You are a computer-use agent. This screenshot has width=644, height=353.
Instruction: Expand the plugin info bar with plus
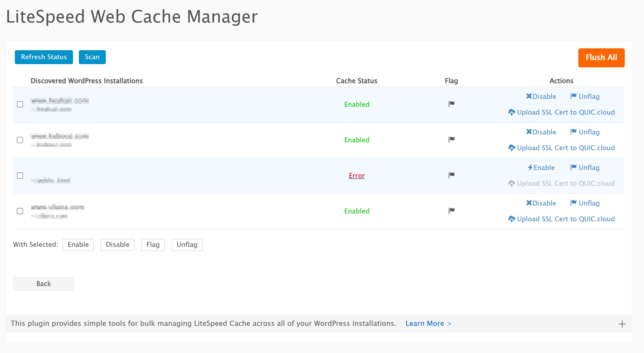pyautogui.click(x=622, y=324)
